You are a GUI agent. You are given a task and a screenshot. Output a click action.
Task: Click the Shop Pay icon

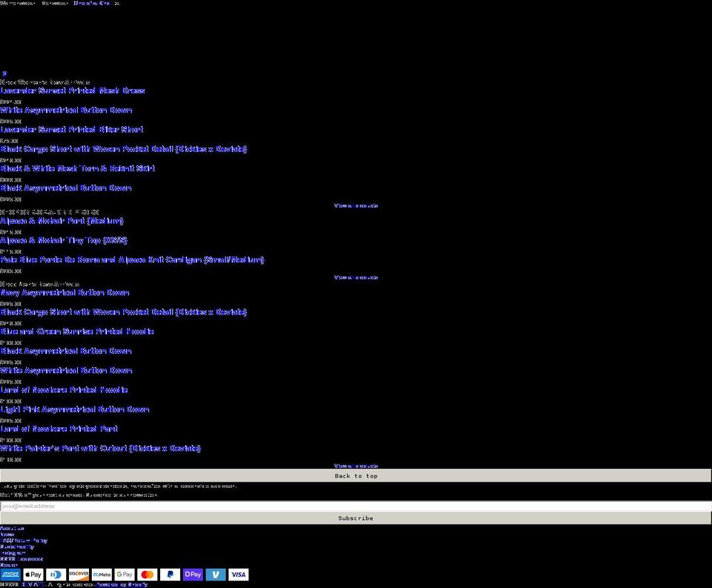(193, 575)
